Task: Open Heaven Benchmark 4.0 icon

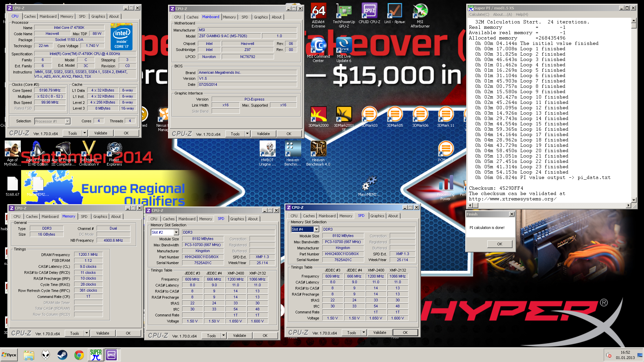Action: (318, 153)
